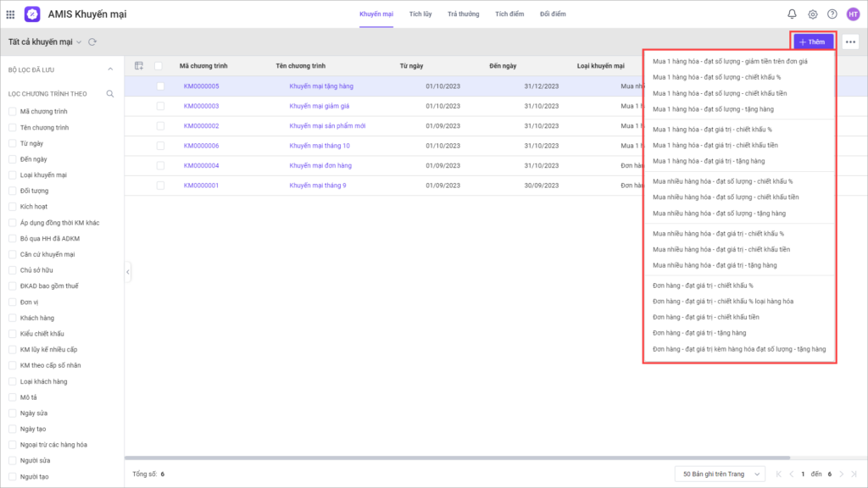Click the search icon in filter panel
This screenshot has width=868, height=488.
tap(109, 94)
